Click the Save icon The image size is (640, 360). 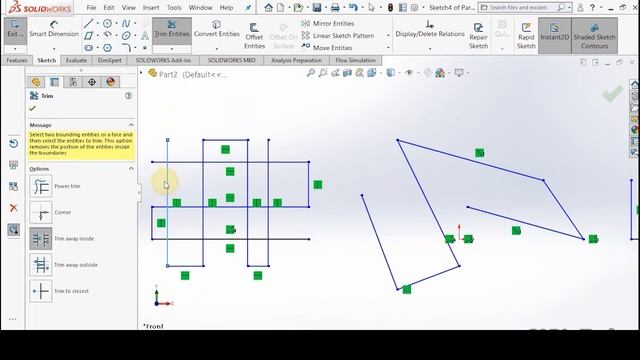[317, 7]
